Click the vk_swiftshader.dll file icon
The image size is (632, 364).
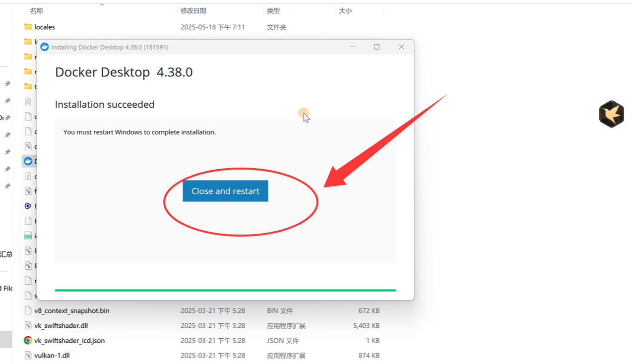point(28,326)
